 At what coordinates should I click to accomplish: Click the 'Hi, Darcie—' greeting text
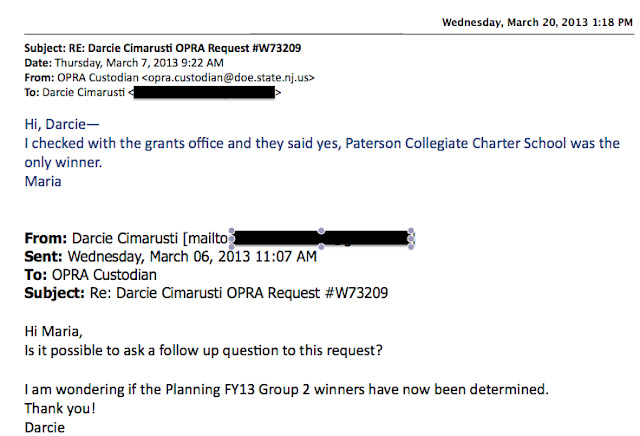click(62, 124)
